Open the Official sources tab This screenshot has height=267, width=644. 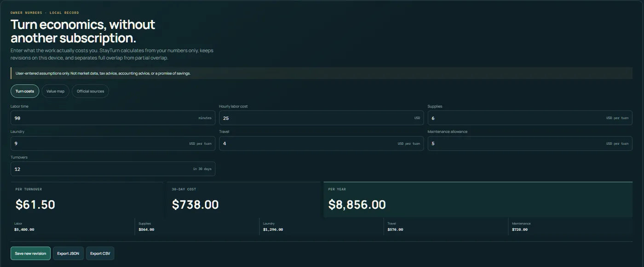coord(90,91)
